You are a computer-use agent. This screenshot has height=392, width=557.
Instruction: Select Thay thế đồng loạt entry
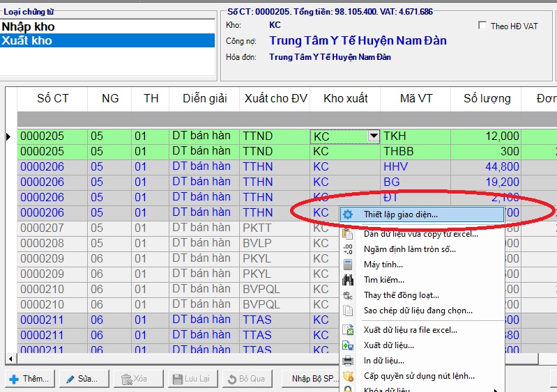(422, 295)
